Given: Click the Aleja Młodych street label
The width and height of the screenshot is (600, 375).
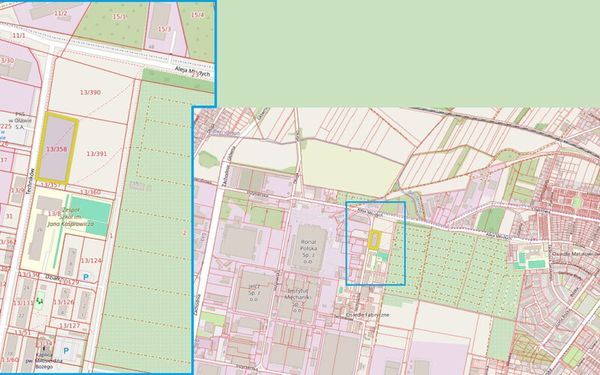Looking at the screenshot, I should (192, 72).
